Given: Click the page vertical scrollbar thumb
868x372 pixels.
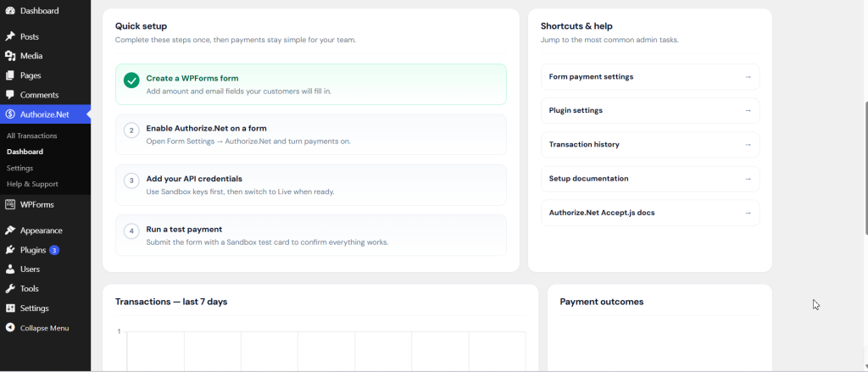Looking at the screenshot, I should coord(865,168).
